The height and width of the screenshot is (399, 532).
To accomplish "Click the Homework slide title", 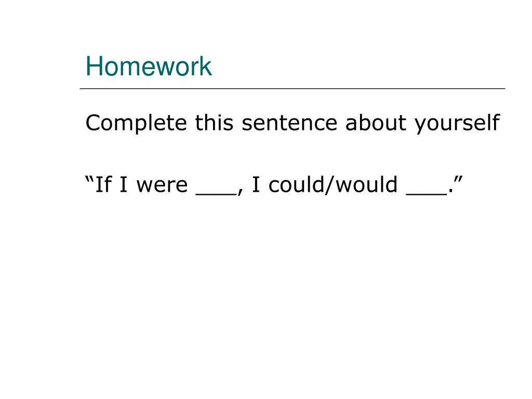I will [x=149, y=66].
